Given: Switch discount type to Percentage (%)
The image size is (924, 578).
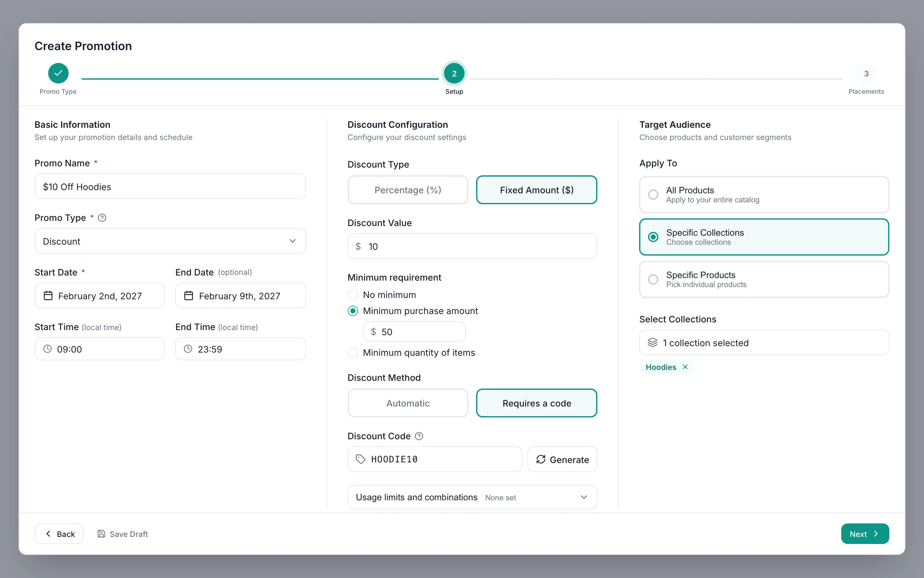Looking at the screenshot, I should pos(408,190).
